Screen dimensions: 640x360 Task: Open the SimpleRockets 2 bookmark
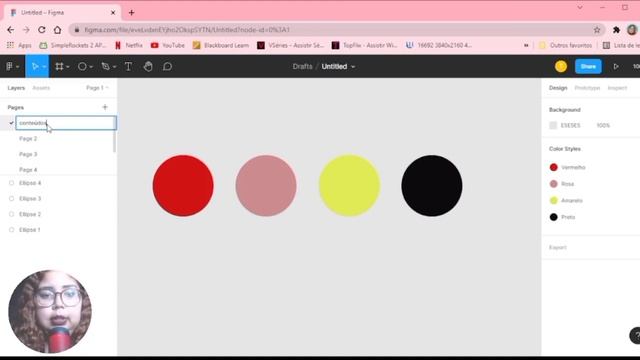[73, 45]
